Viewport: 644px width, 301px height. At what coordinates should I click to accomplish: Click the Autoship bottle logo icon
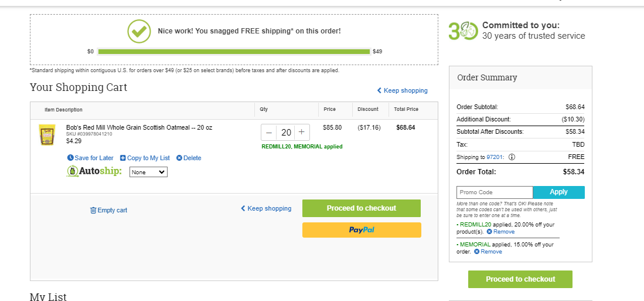[x=72, y=171]
